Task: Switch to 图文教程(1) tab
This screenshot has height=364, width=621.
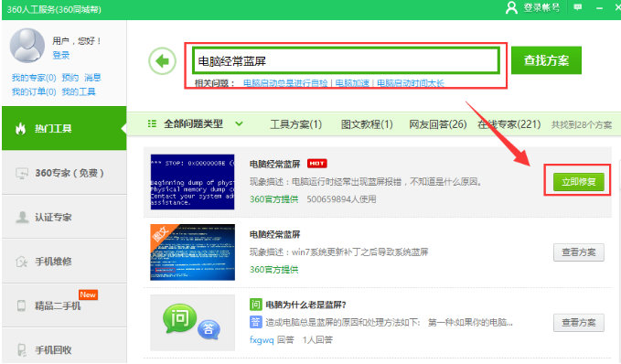Action: point(367,124)
